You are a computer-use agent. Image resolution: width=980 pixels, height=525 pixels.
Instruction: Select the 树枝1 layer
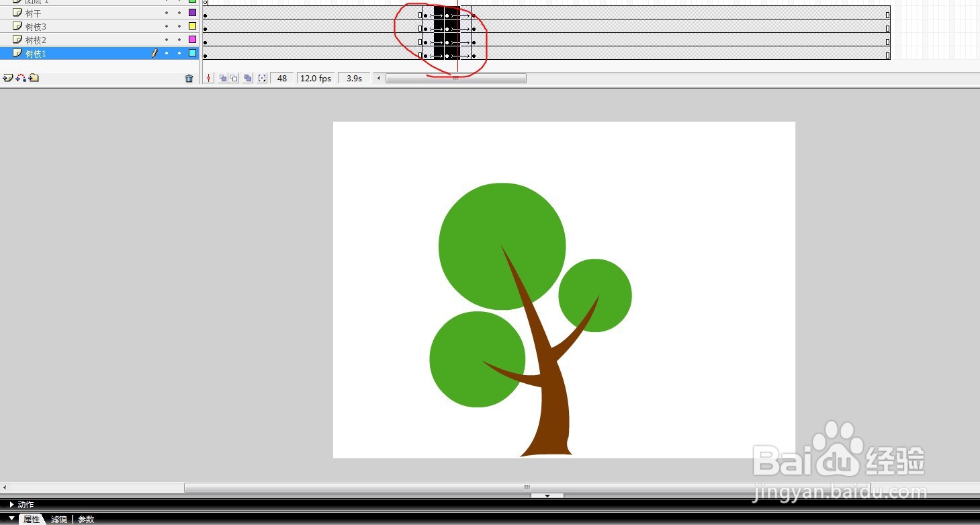click(99, 53)
